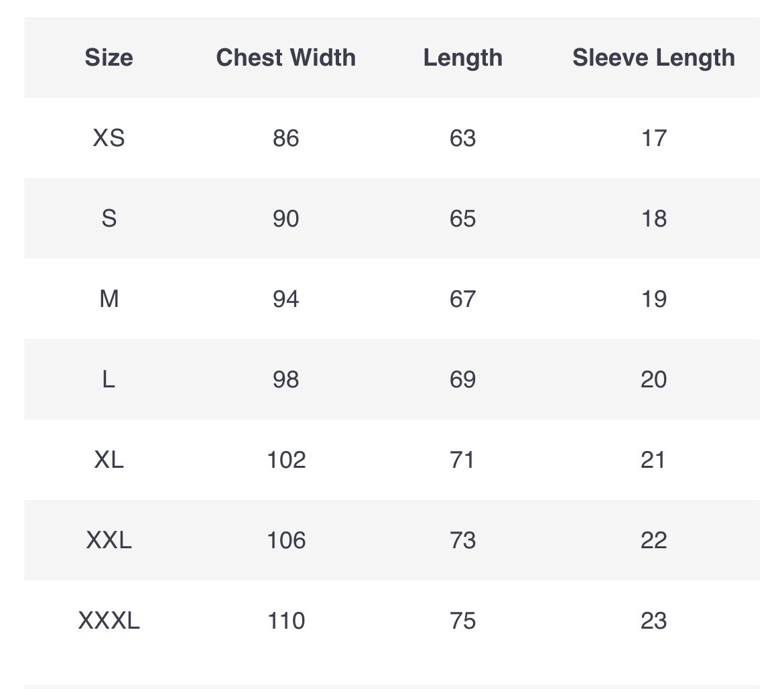Click sleeve length value 21
This screenshot has width=784, height=689.
[x=653, y=460]
